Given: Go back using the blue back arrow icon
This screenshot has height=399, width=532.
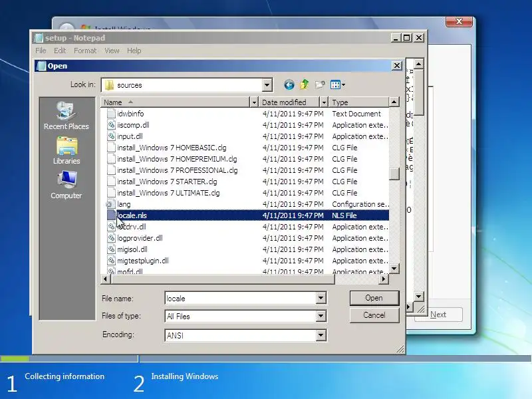Looking at the screenshot, I should pyautogui.click(x=289, y=84).
